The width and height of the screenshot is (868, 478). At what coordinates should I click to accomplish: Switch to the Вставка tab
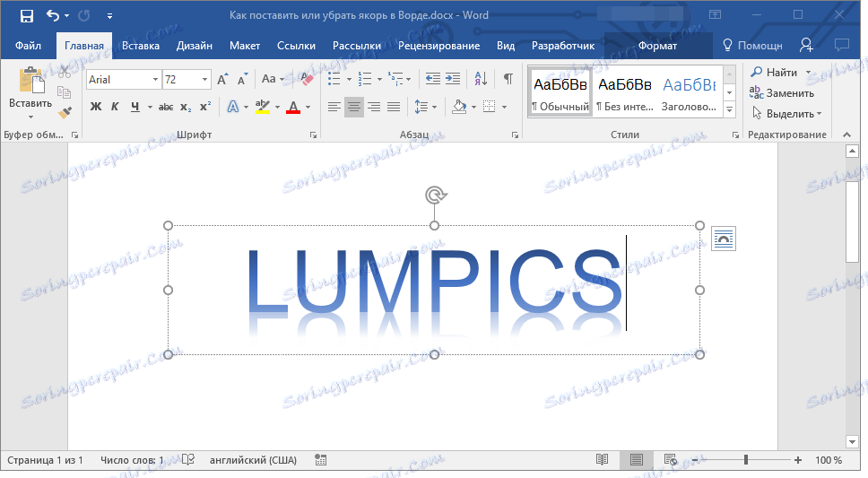(141, 46)
